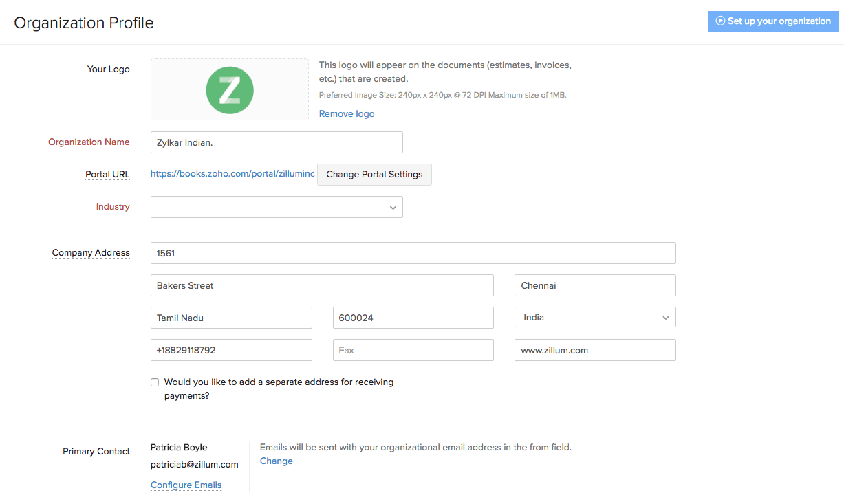The width and height of the screenshot is (844, 504).
Task: Click the website field www.zillum.com
Action: click(x=595, y=350)
